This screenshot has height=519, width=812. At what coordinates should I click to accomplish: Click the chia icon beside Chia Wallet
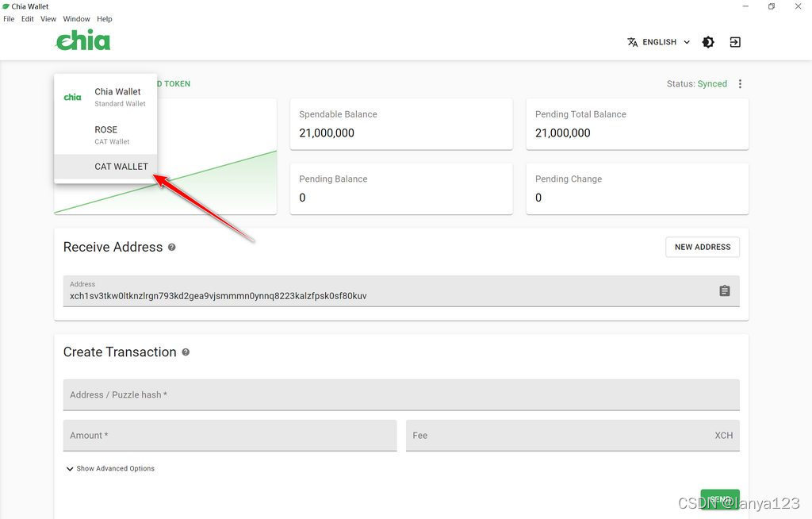tap(72, 97)
